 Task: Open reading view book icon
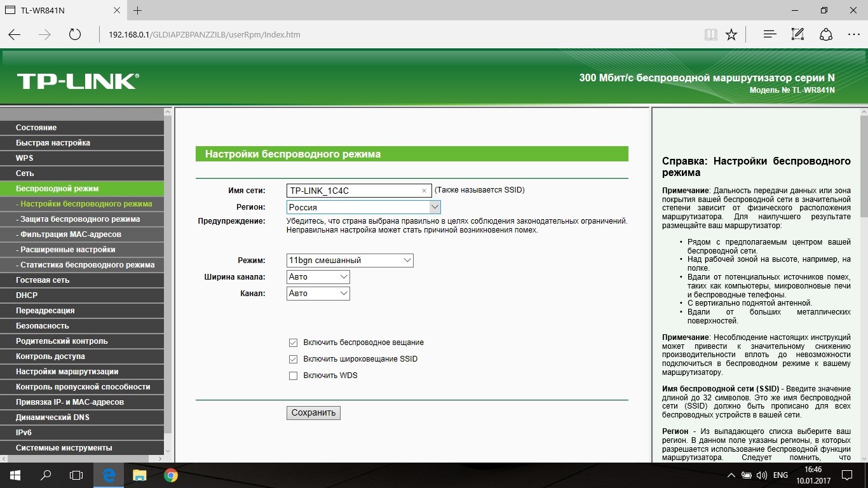(711, 35)
